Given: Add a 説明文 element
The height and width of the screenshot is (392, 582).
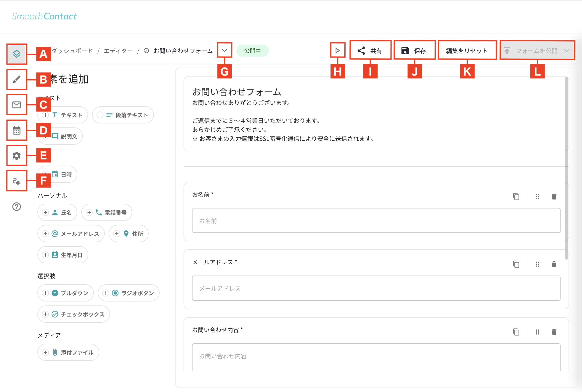Looking at the screenshot, I should point(60,136).
